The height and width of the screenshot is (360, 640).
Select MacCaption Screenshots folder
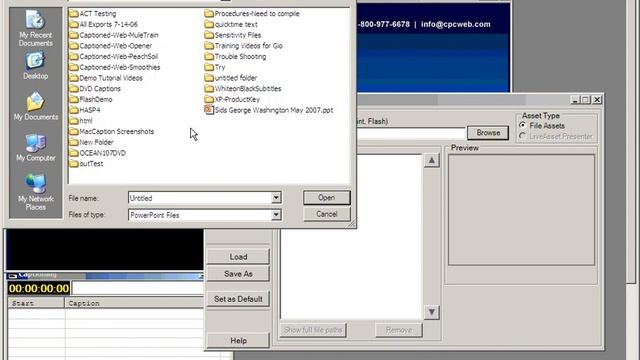tap(112, 131)
